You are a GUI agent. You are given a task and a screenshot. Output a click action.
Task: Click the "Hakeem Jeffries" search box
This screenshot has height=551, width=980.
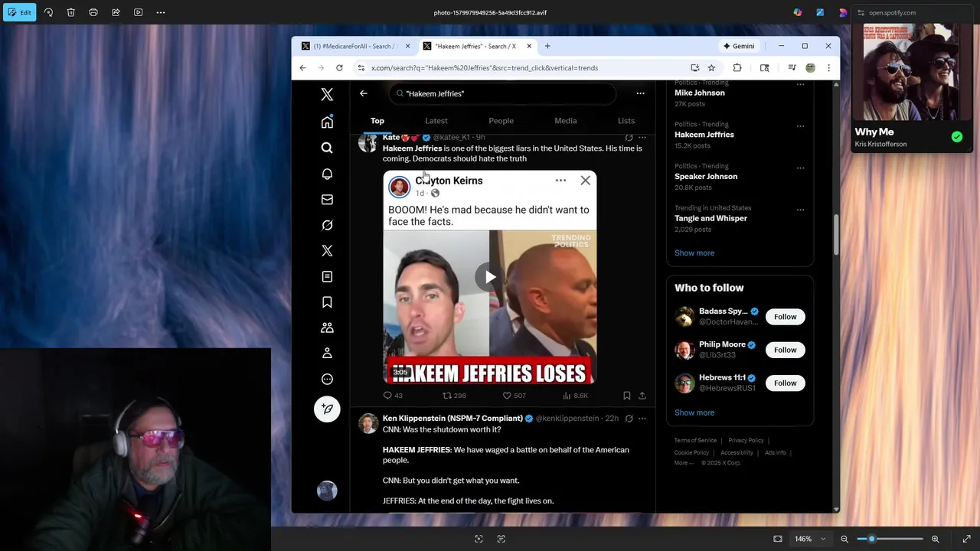coord(502,93)
